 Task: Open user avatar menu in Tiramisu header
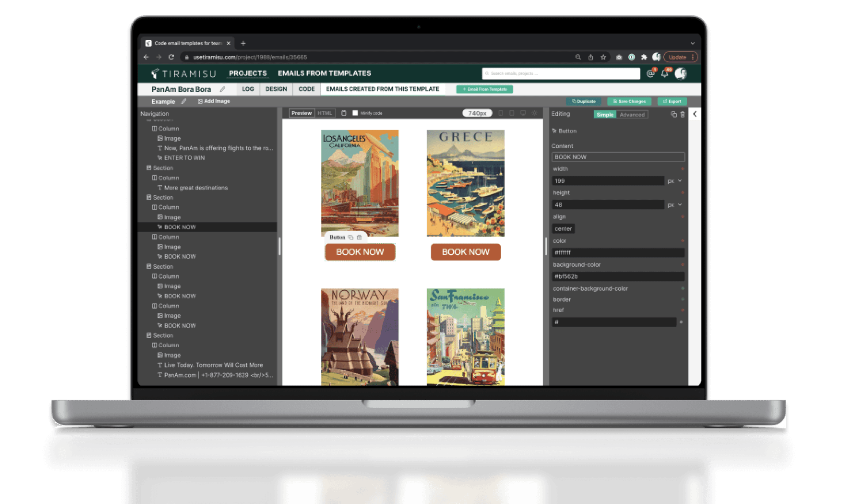pyautogui.click(x=681, y=73)
